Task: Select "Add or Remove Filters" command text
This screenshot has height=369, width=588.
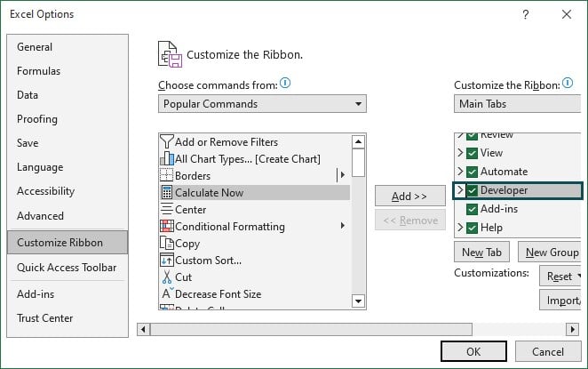Action: 226,142
